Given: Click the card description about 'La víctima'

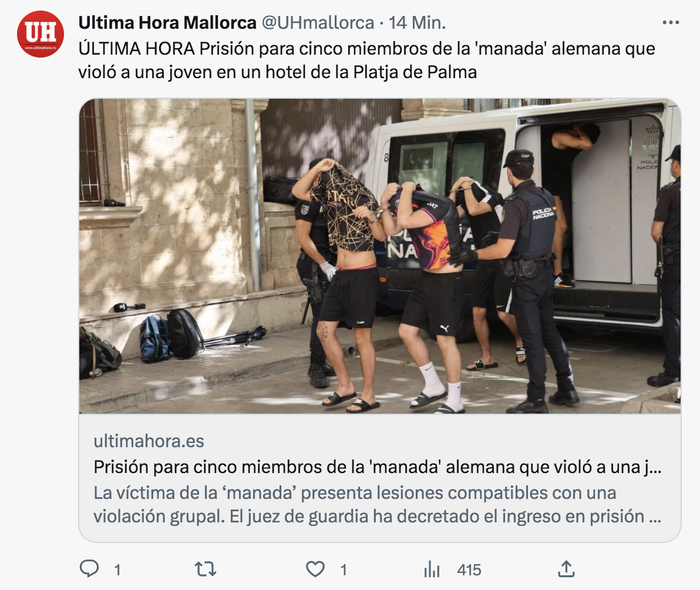Looking at the screenshot, I should [x=378, y=505].
